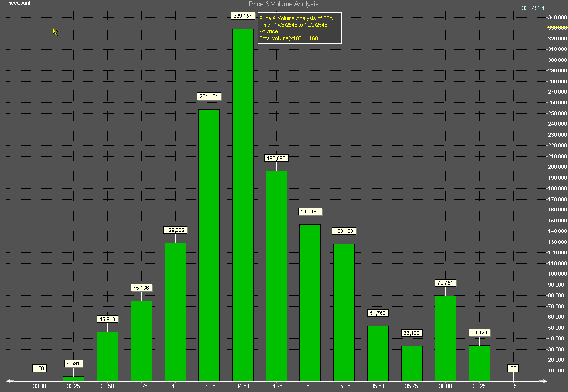568x392 pixels.
Task: Click the 33.00 price axis label
Action: (40, 386)
